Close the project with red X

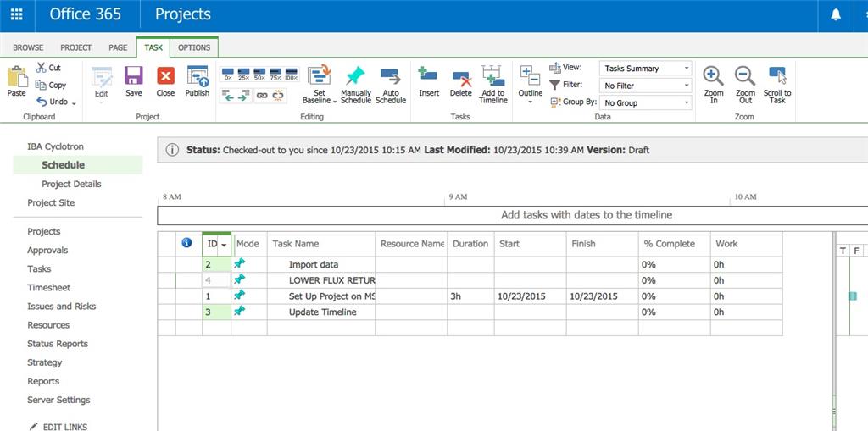point(165,81)
